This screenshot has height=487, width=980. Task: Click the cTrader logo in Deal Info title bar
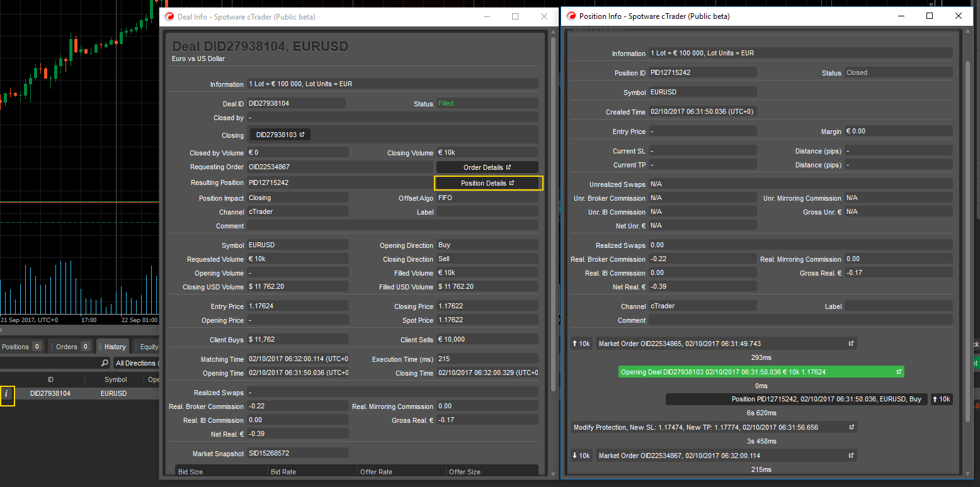pyautogui.click(x=170, y=17)
